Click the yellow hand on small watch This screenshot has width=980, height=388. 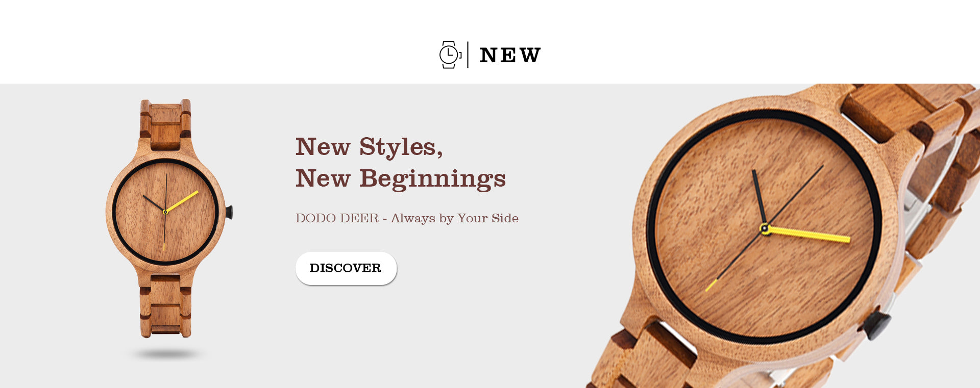[x=181, y=201]
